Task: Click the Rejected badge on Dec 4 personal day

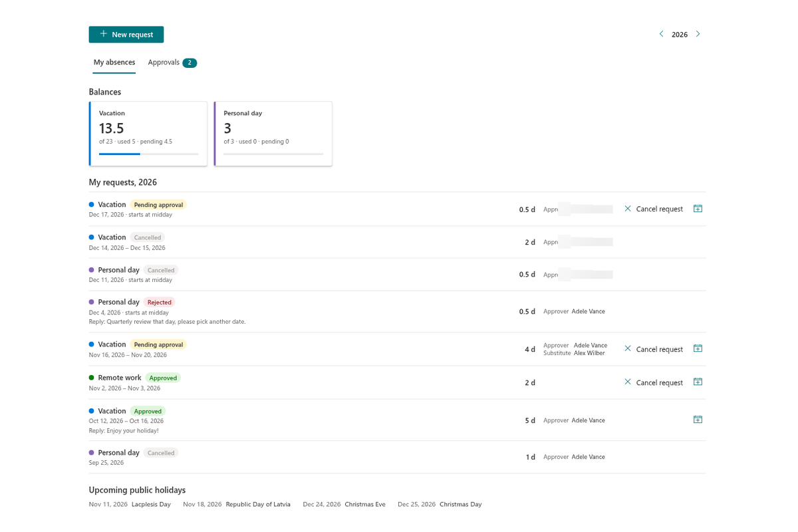Action: (x=160, y=302)
